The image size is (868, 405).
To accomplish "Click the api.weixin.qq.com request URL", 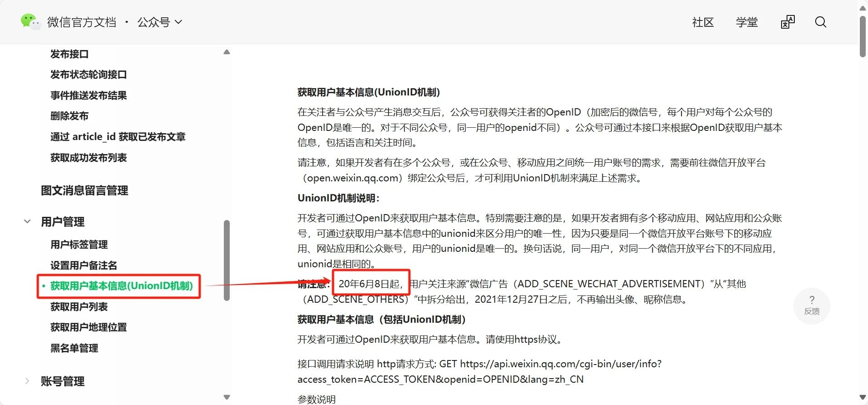I will pos(561,364).
